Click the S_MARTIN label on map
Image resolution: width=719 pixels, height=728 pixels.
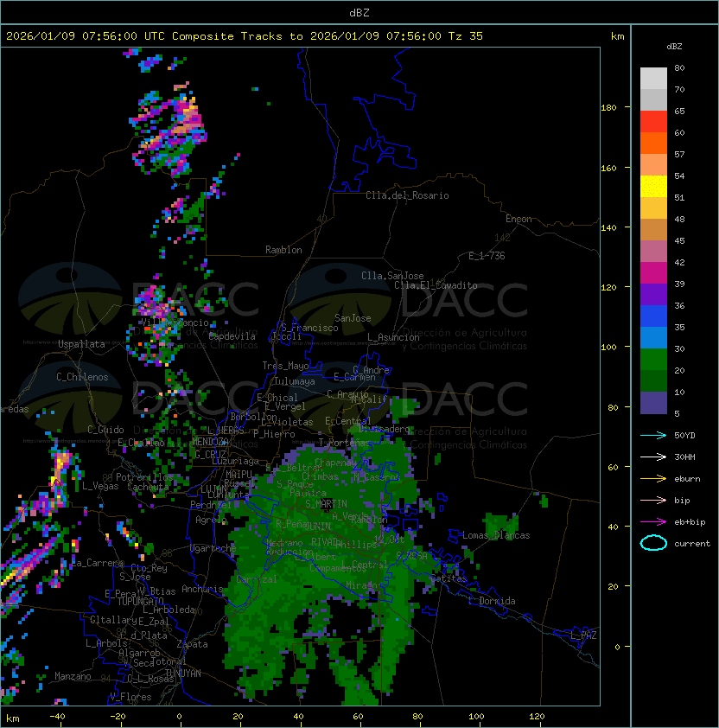tap(327, 504)
